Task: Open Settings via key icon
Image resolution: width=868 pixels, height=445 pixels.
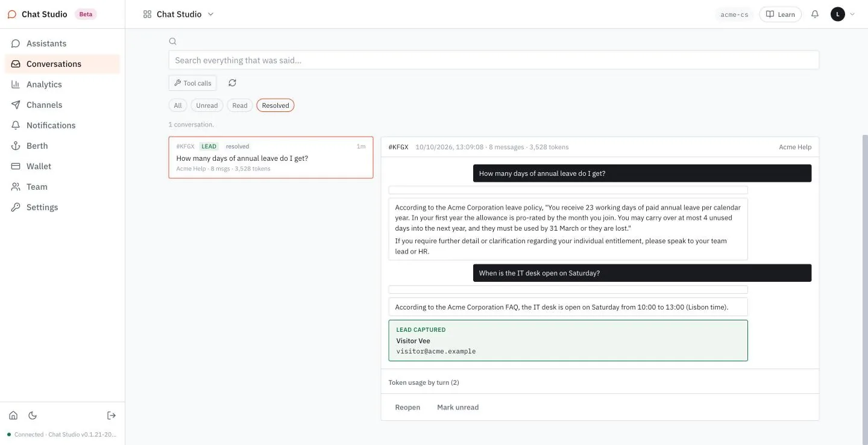Action: [x=62, y=207]
